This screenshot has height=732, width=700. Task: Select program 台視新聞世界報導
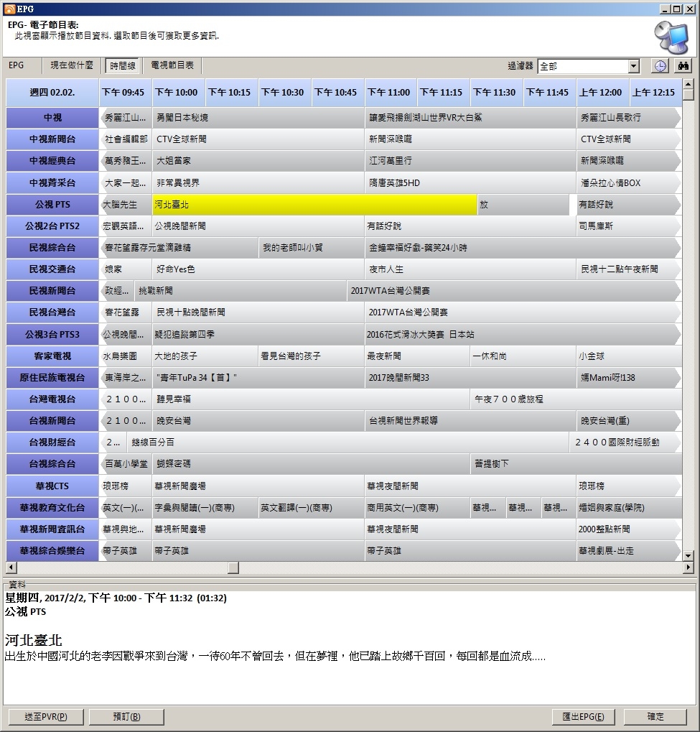[x=470, y=421]
